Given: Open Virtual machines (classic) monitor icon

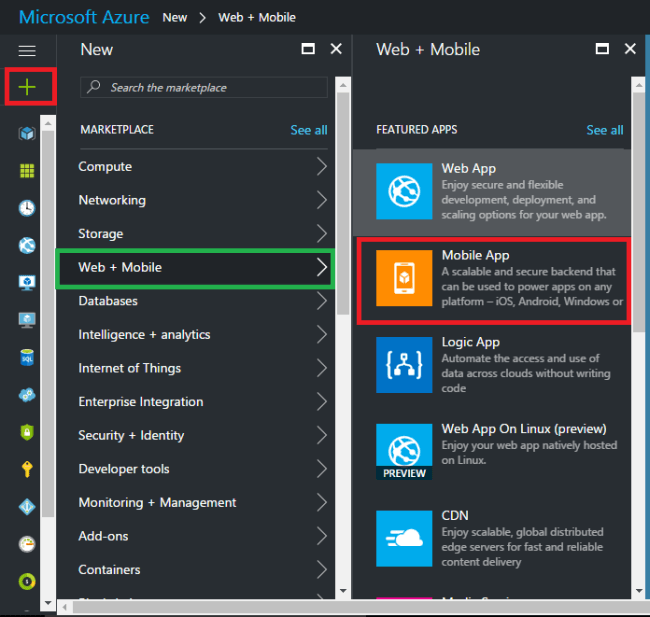Looking at the screenshot, I should pyautogui.click(x=27, y=283).
